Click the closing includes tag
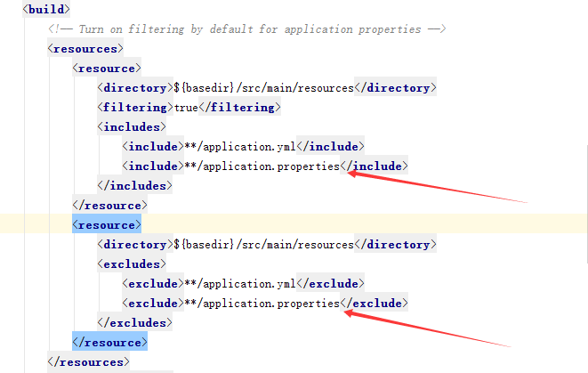Image resolution: width=588 pixels, height=373 pixels. pyautogui.click(x=133, y=185)
